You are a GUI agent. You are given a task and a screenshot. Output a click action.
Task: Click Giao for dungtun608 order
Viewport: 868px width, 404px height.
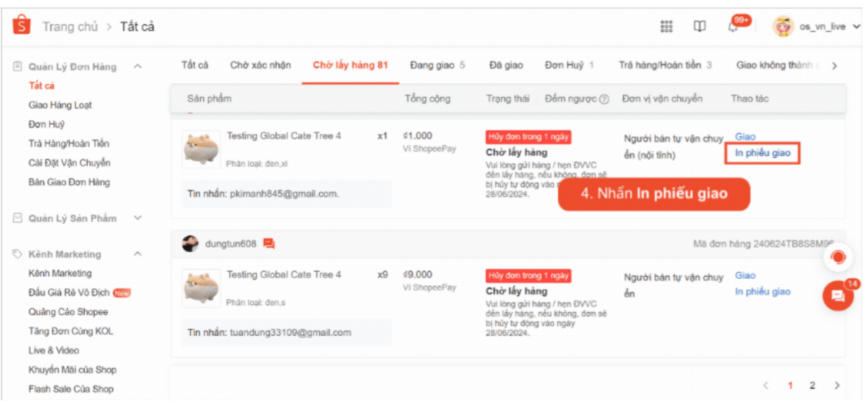click(x=745, y=276)
